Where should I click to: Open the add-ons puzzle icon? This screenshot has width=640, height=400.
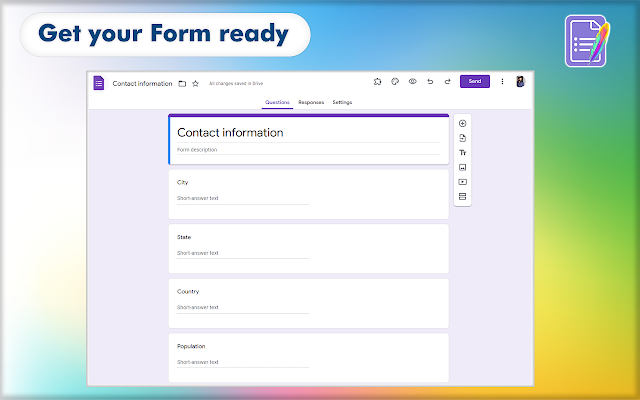[378, 82]
